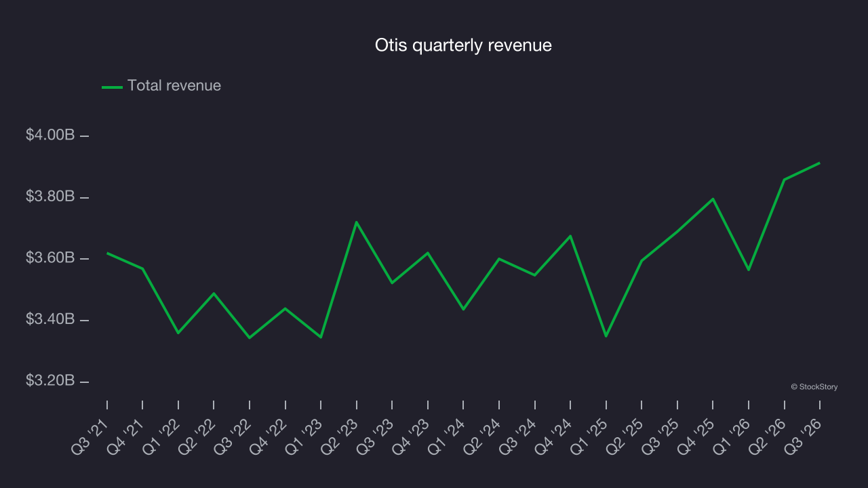
Task: Click the chart title 'Otis quarterly revenue'
Action: point(463,45)
